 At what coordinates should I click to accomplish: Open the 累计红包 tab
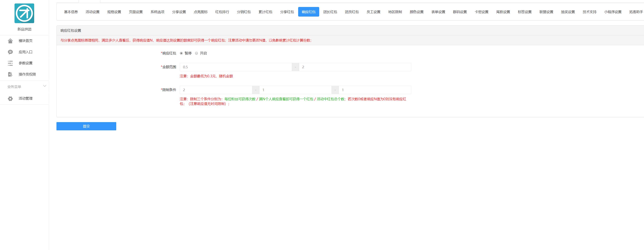[x=265, y=12]
